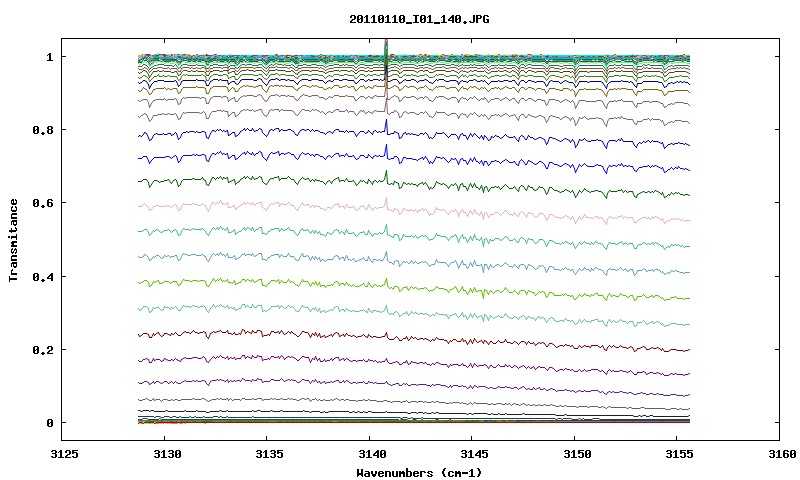Image resolution: width=800 pixels, height=480 pixels.
Task: Click y-axis tick label 0.6
Action: pos(42,203)
